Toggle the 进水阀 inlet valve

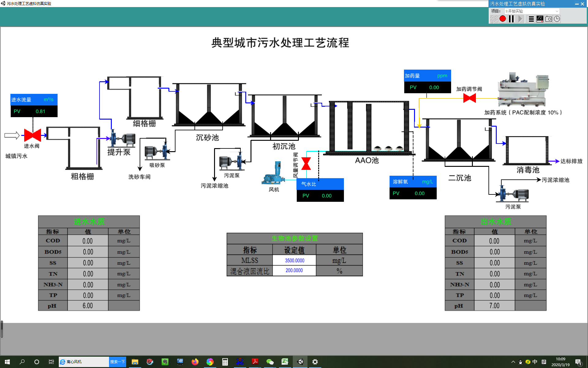tap(32, 135)
